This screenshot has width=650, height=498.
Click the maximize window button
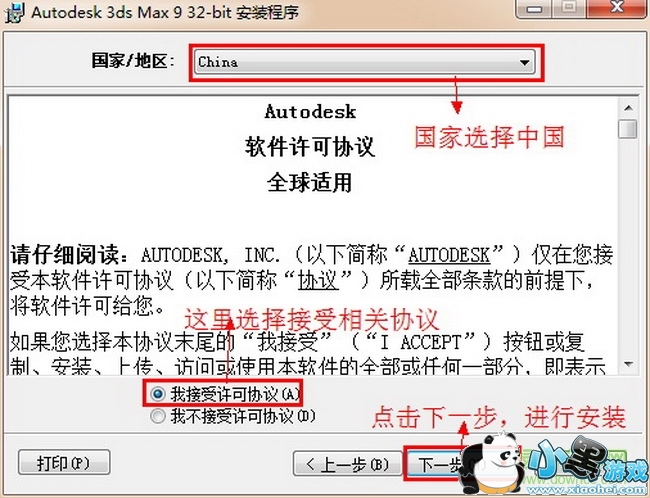570,8
